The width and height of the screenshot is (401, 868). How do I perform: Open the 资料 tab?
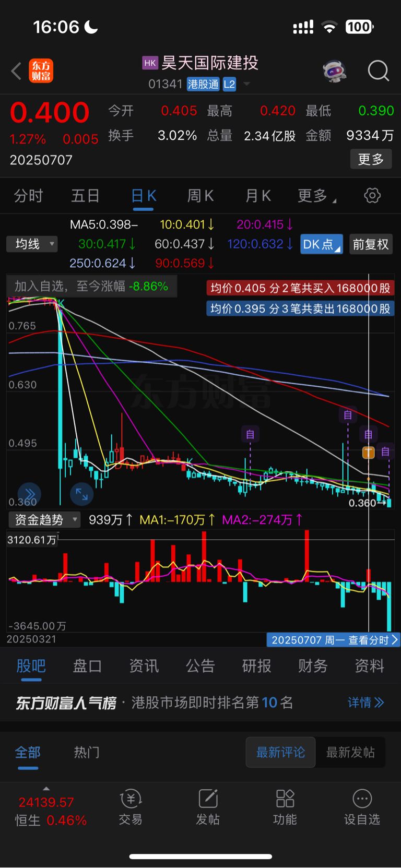coord(369,665)
